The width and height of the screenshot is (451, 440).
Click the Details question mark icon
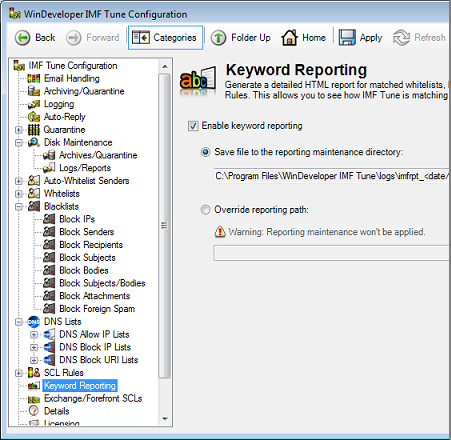34,411
